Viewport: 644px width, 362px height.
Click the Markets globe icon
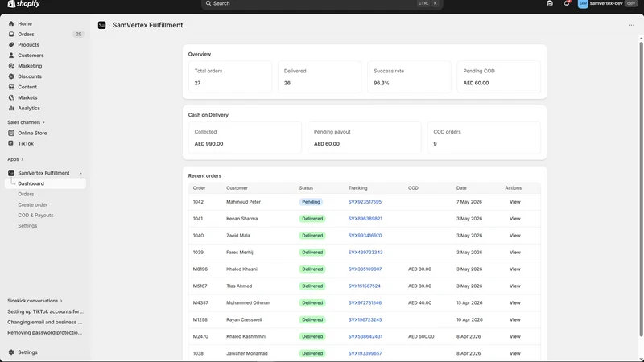point(11,97)
